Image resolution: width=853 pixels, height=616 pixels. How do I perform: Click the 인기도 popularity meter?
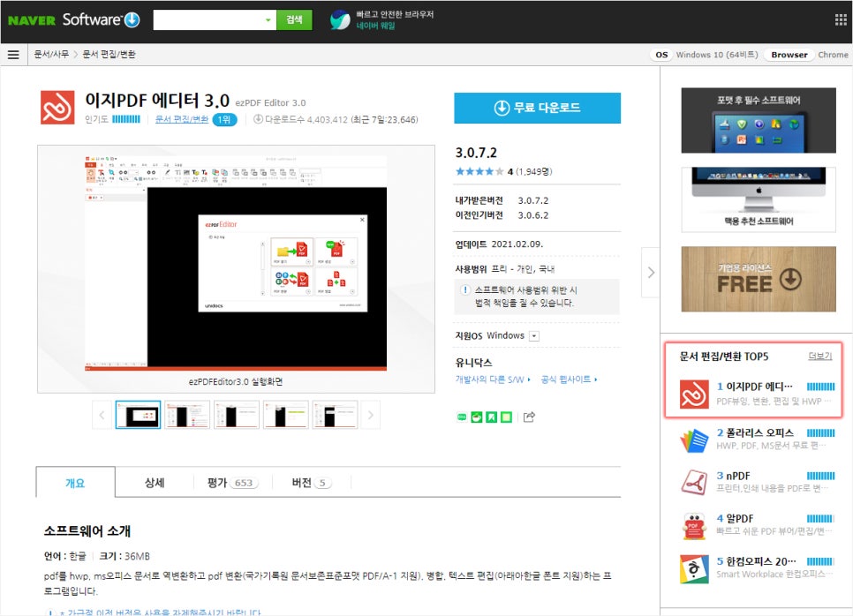[126, 119]
